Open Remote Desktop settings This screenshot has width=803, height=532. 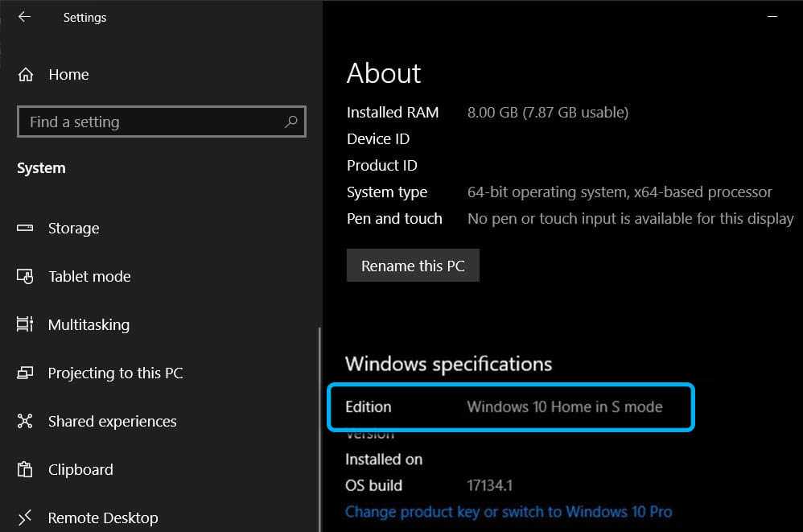coord(102,518)
